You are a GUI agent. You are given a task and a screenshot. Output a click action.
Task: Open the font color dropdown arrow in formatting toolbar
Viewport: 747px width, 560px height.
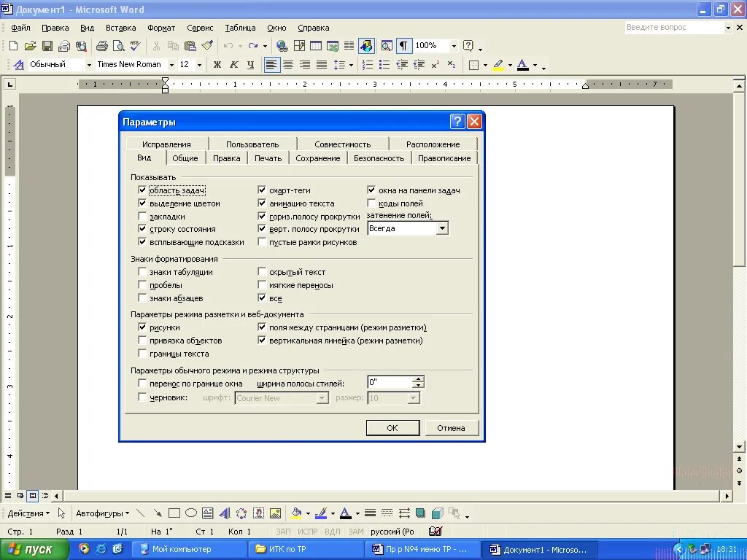click(x=535, y=65)
